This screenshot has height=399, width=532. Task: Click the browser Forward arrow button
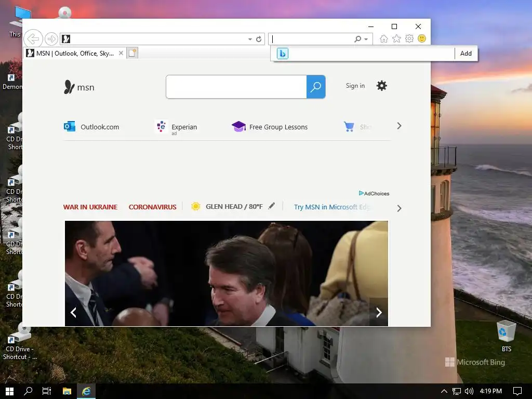tap(51, 39)
